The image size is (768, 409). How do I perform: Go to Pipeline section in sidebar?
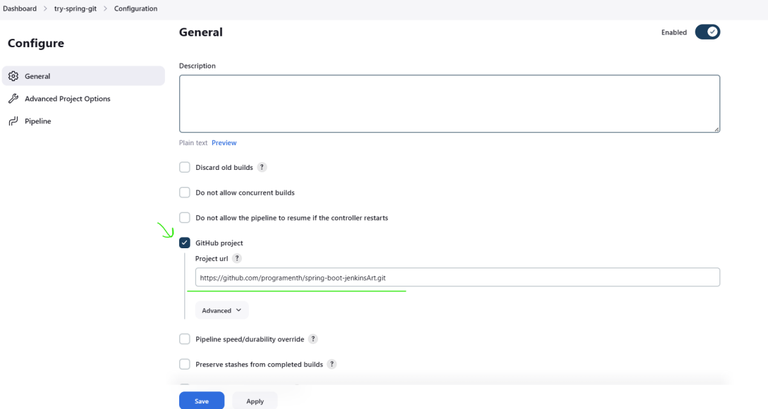point(38,121)
